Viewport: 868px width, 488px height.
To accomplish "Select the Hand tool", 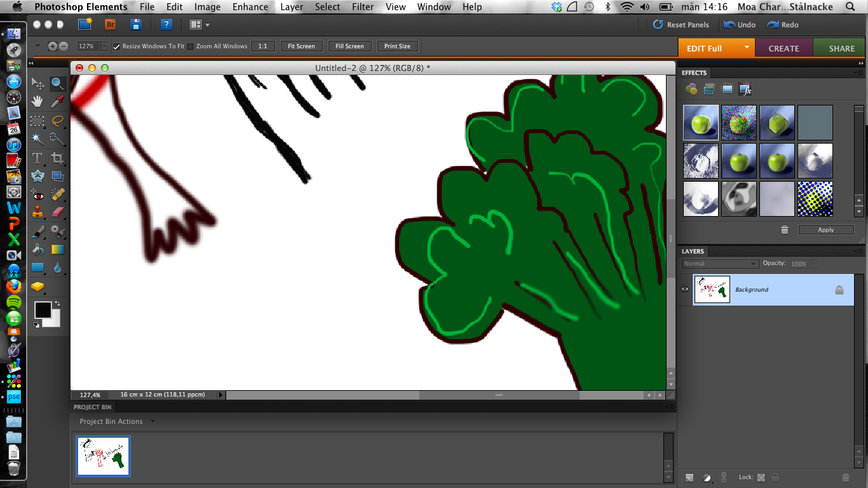I will [x=37, y=101].
